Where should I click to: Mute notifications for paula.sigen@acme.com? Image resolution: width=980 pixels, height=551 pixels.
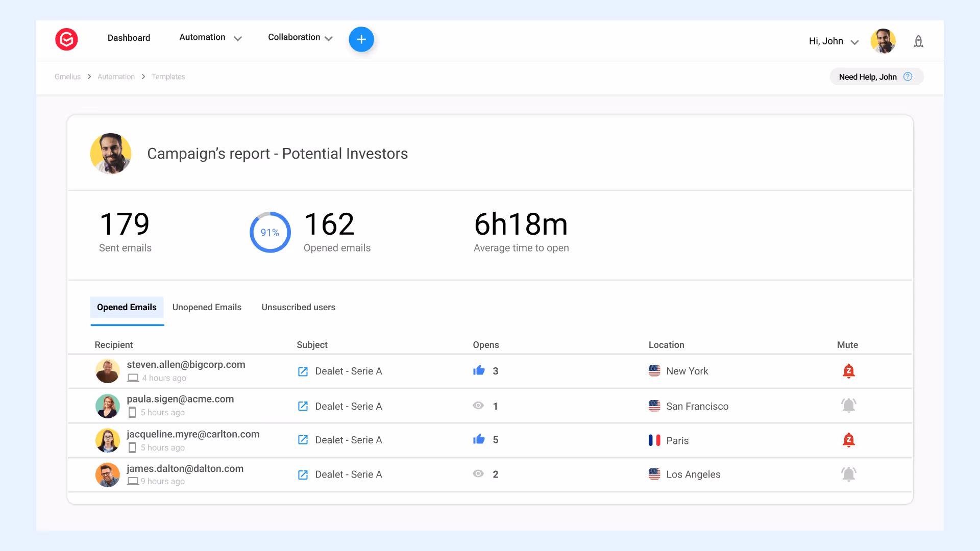848,406
